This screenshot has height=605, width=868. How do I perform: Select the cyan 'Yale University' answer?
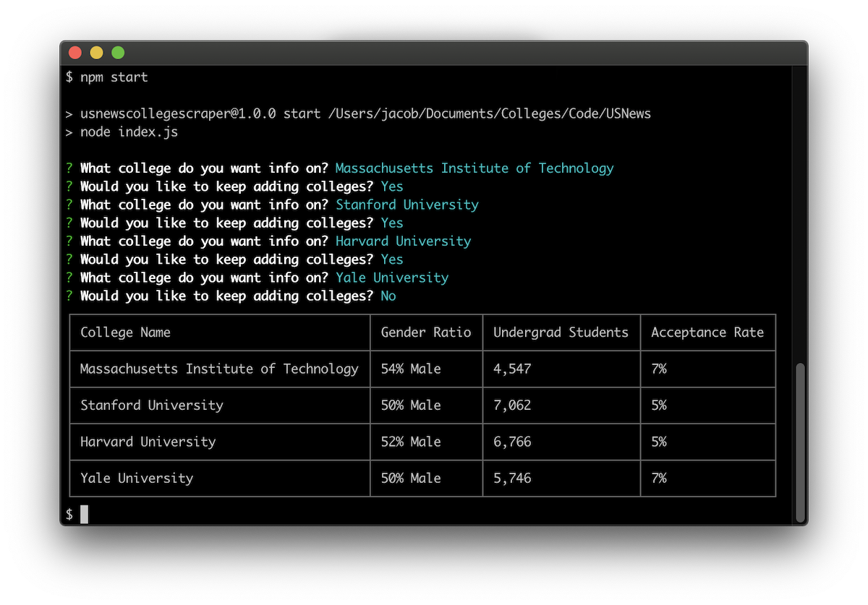pyautogui.click(x=392, y=278)
